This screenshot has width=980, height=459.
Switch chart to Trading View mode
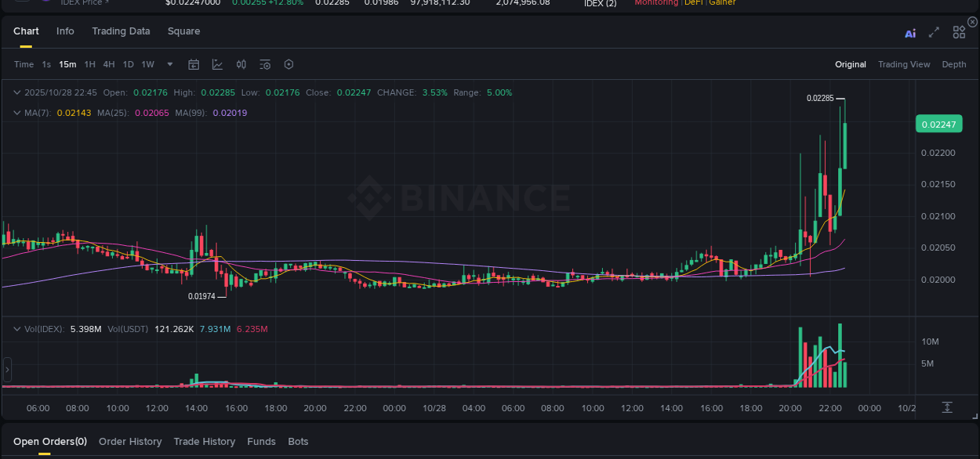point(904,64)
